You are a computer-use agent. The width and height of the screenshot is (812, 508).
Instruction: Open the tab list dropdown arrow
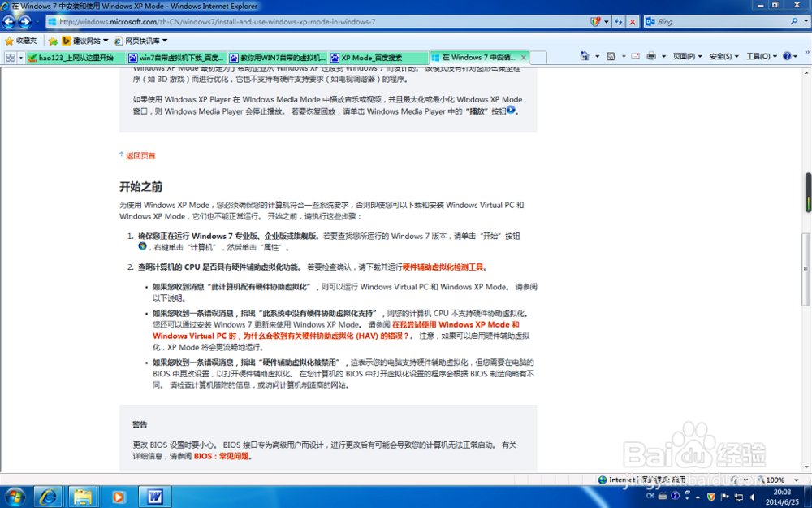[21, 58]
